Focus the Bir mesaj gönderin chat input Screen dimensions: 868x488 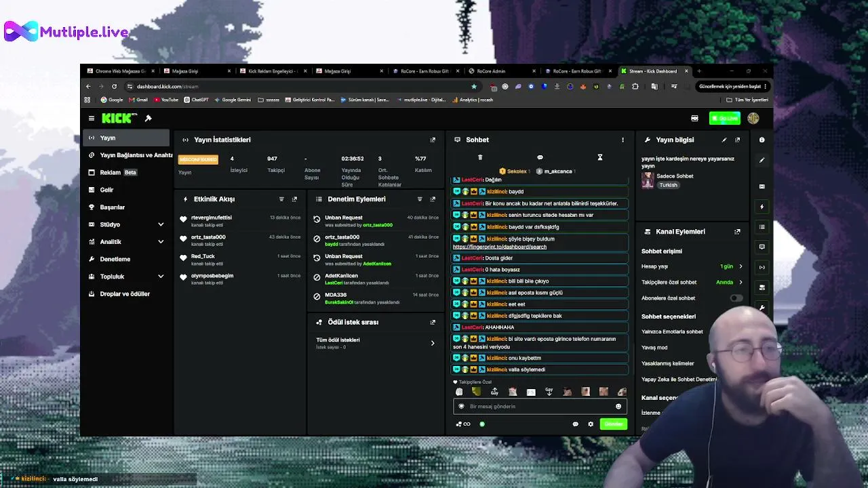pos(539,407)
